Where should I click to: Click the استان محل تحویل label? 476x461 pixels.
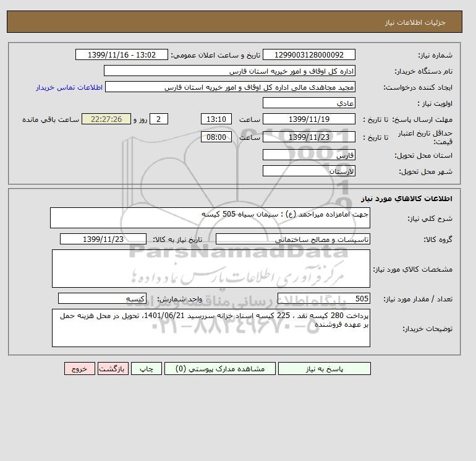(x=423, y=155)
